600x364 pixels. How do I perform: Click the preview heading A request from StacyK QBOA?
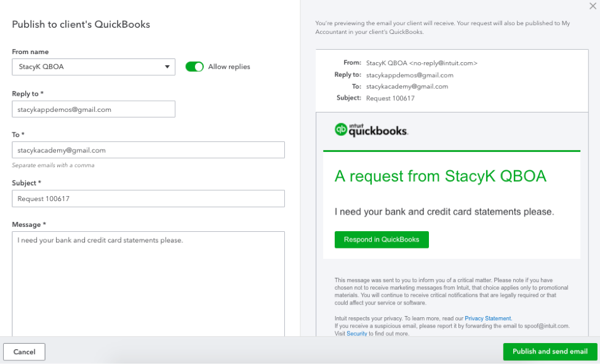pyautogui.click(x=441, y=176)
